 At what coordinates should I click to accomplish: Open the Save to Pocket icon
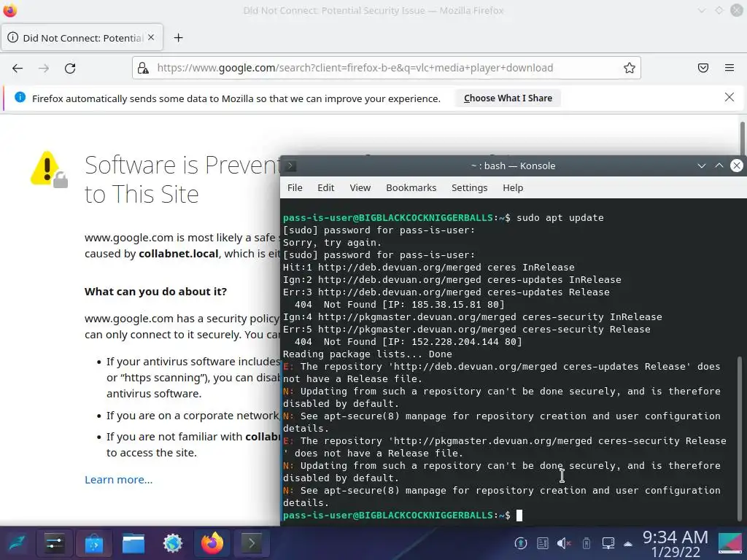click(x=703, y=68)
